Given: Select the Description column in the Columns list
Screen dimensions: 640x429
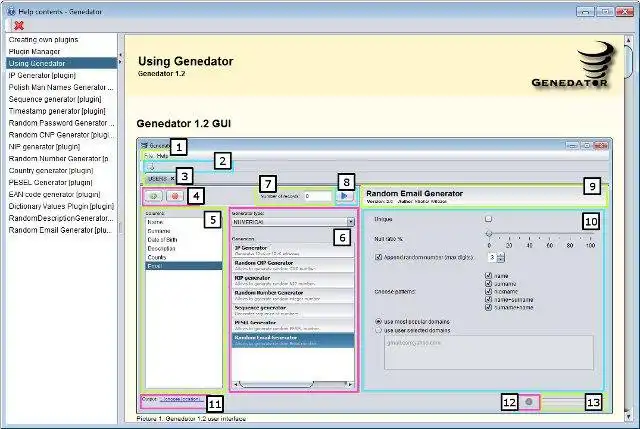Looking at the screenshot, I should pos(184,249).
